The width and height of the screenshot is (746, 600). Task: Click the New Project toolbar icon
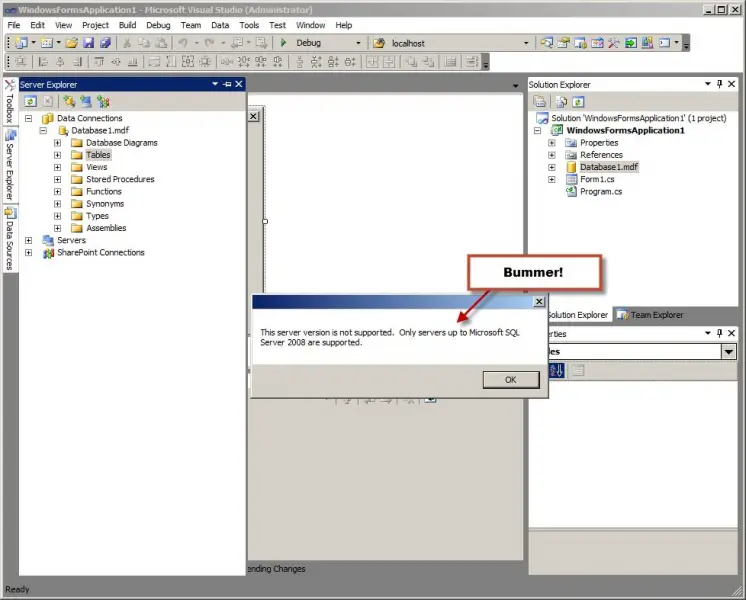21,43
